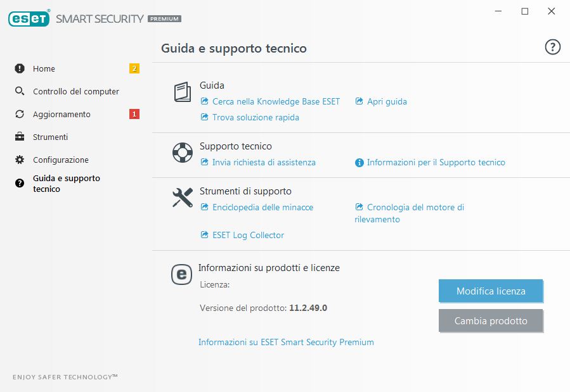
Task: Click the wrench and screwdriver icon
Action: point(183,198)
